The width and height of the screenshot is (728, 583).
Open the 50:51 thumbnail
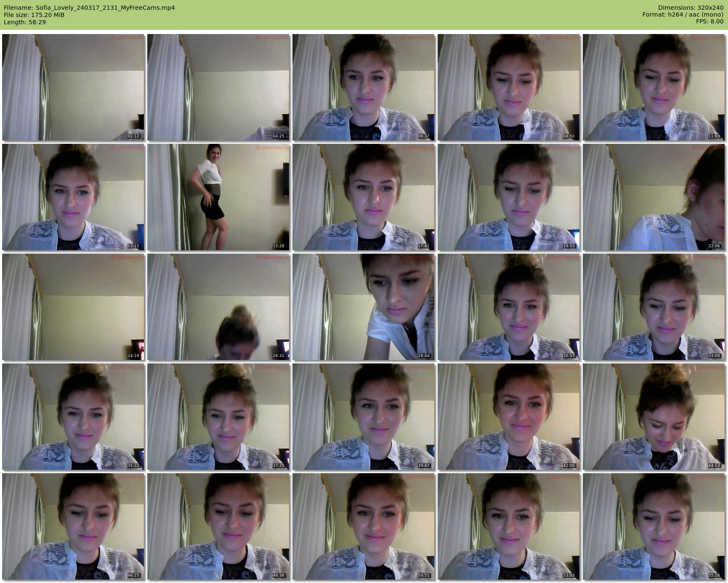click(x=364, y=526)
